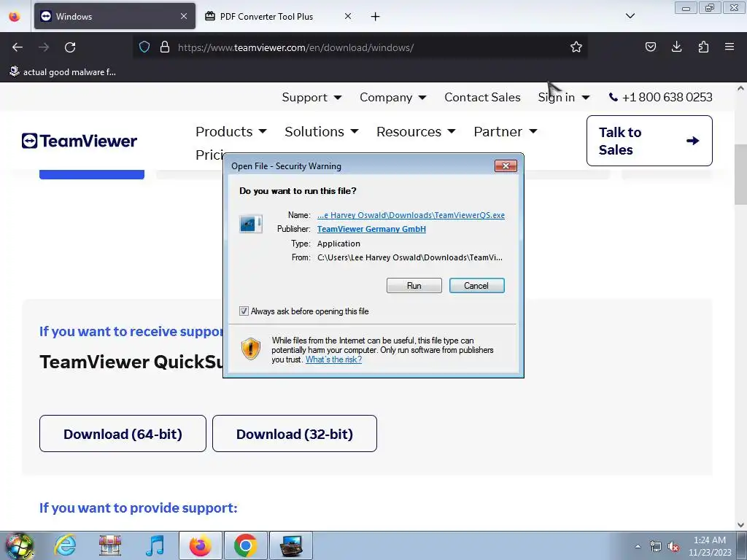The image size is (747, 560).
Task: Switch to PDF Converter Tool Plus tab
Action: point(278,16)
